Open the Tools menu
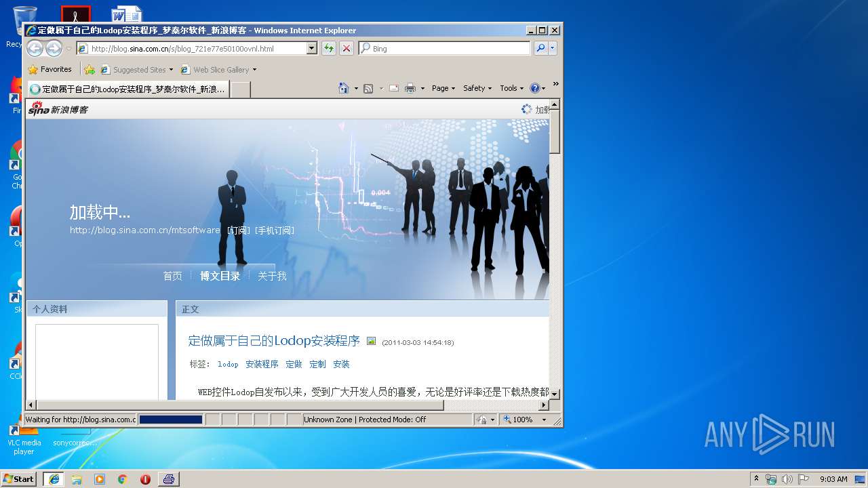 click(x=512, y=88)
